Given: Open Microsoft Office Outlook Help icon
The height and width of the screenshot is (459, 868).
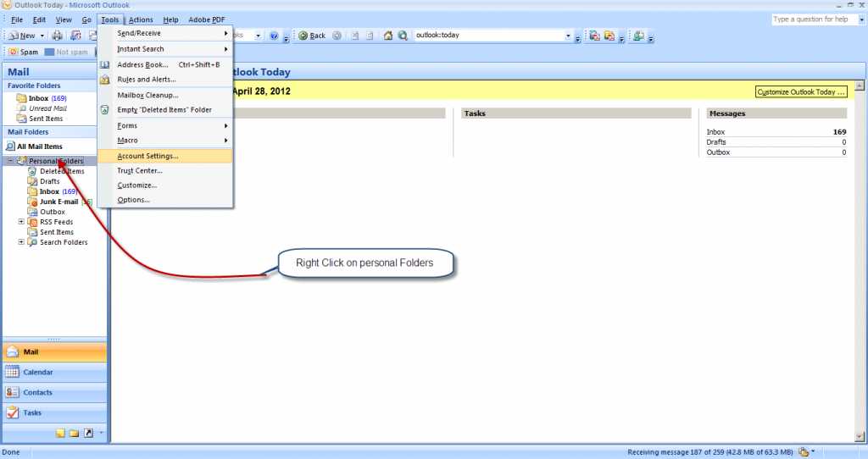Looking at the screenshot, I should 274,36.
